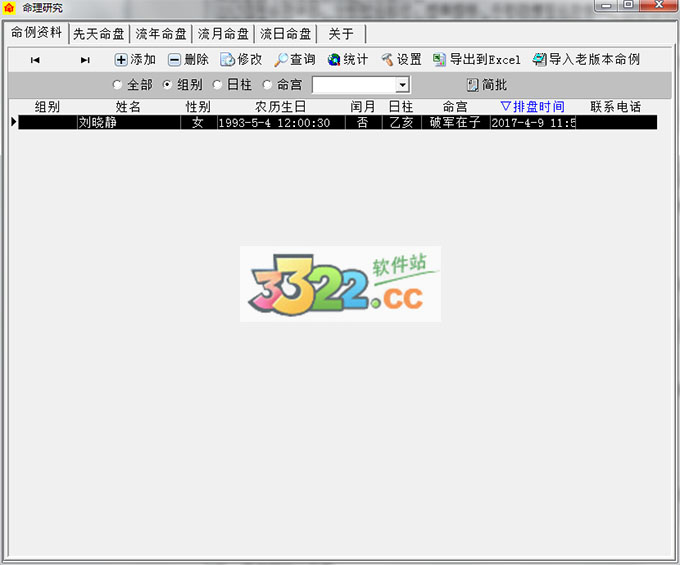Sort by 闰月 column header
The height and width of the screenshot is (565, 680).
click(x=363, y=107)
